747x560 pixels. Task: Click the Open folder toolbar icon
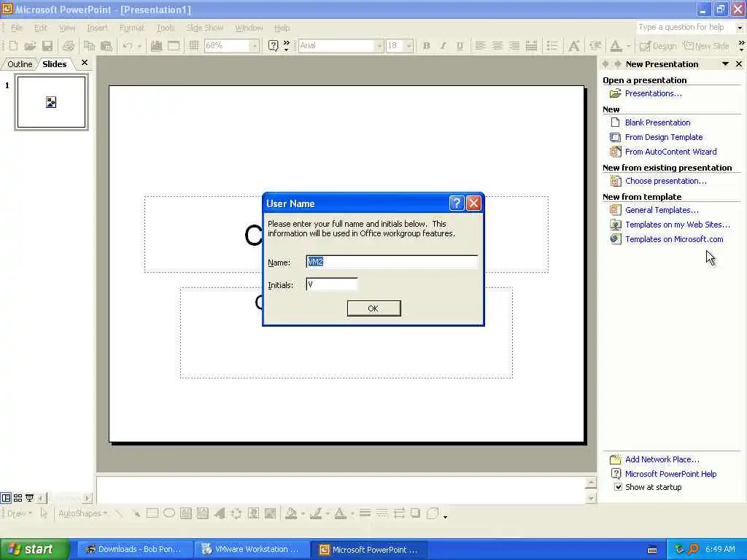pos(30,46)
